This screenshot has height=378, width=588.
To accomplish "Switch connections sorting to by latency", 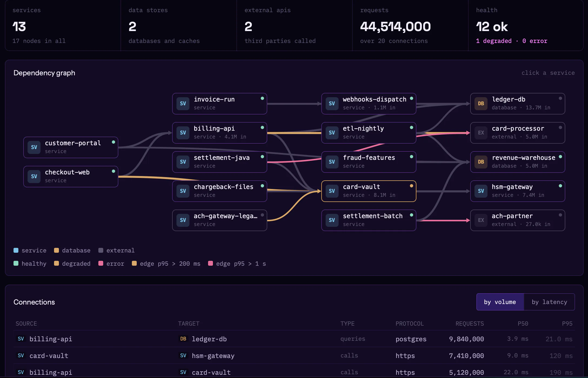I will (x=549, y=302).
